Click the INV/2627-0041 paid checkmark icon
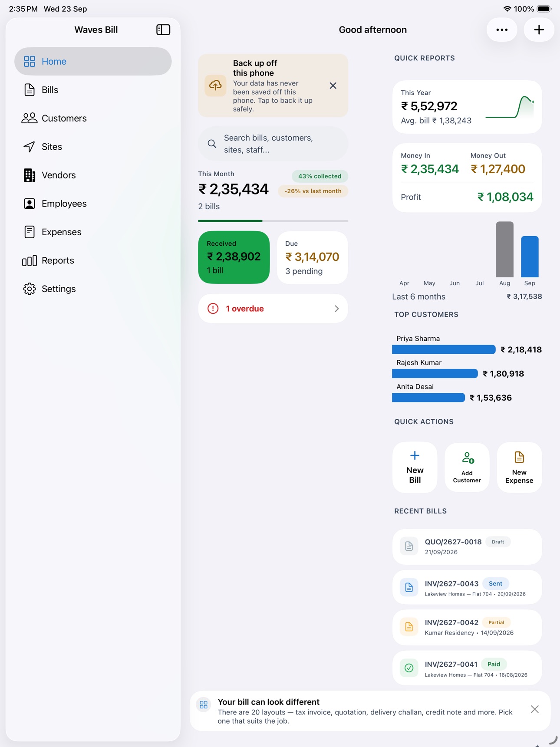The image size is (560, 747). (x=409, y=668)
